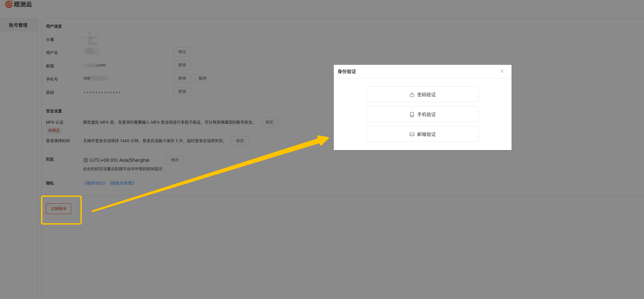Click the envelope icon in 邮箱验证
644x299 pixels.
(412, 134)
